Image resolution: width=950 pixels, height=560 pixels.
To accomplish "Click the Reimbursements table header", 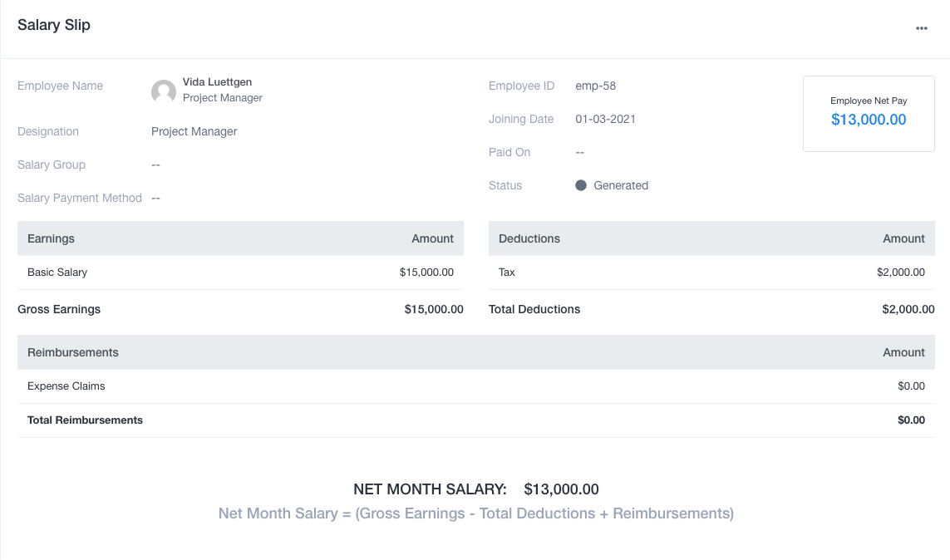I will point(73,352).
